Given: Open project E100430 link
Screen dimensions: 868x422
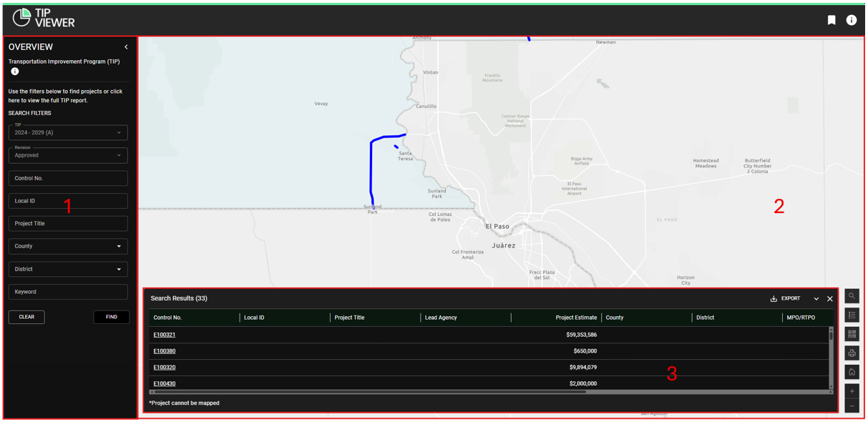Looking at the screenshot, I should [x=165, y=384].
